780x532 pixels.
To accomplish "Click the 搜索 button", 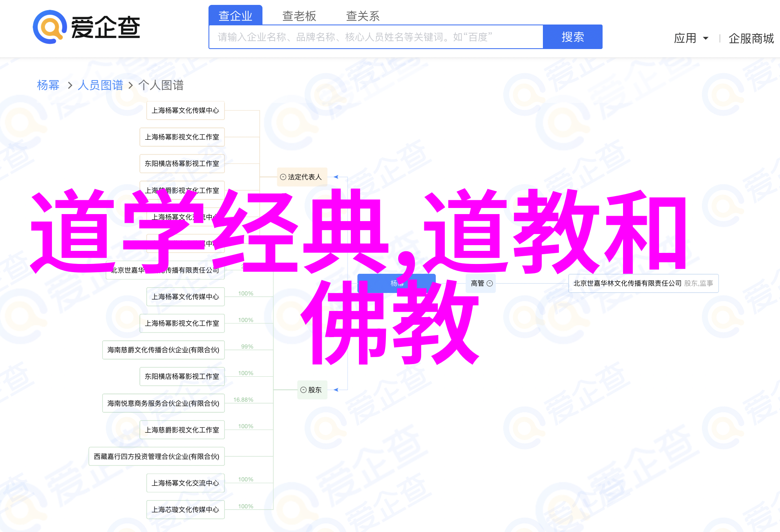I will coord(572,37).
